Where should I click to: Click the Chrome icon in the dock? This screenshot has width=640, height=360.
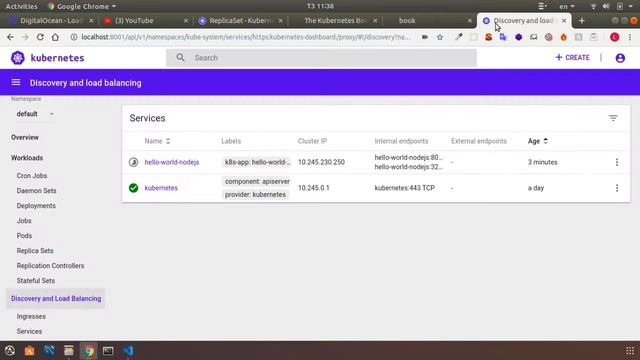(x=89, y=351)
